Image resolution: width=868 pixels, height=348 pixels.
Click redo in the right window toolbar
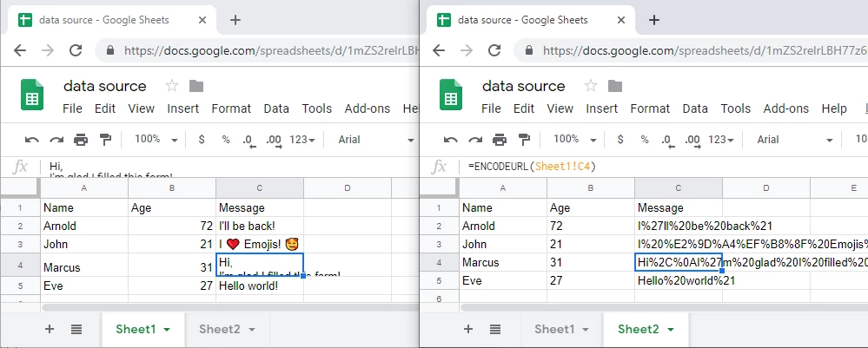point(475,140)
